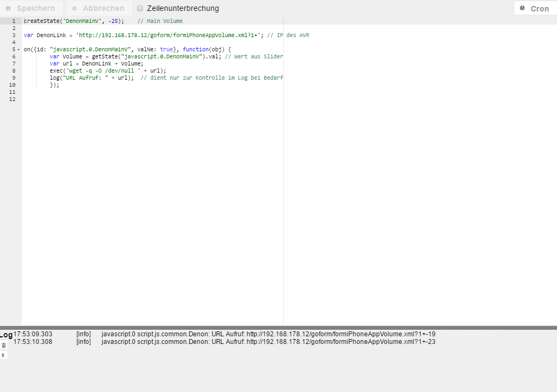Place cursor in createState code line
Screen dimensions: 557x392
pos(74,21)
